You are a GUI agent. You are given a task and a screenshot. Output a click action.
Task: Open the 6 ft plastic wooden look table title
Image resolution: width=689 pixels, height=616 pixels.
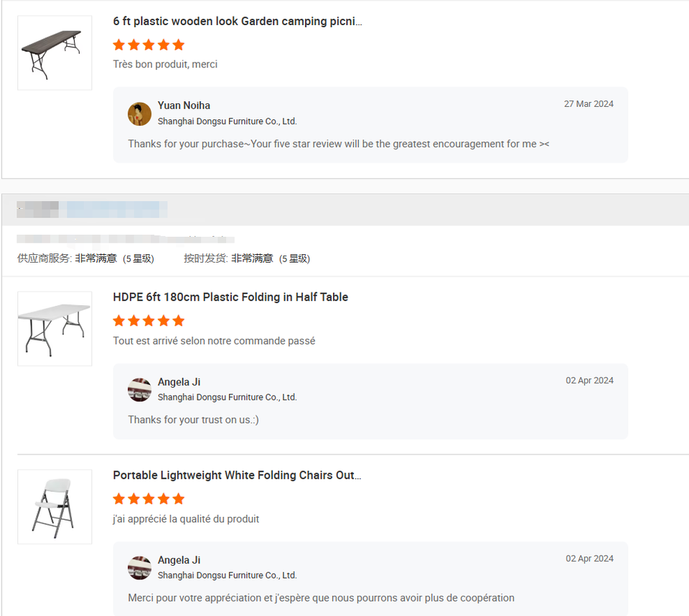[x=238, y=22]
